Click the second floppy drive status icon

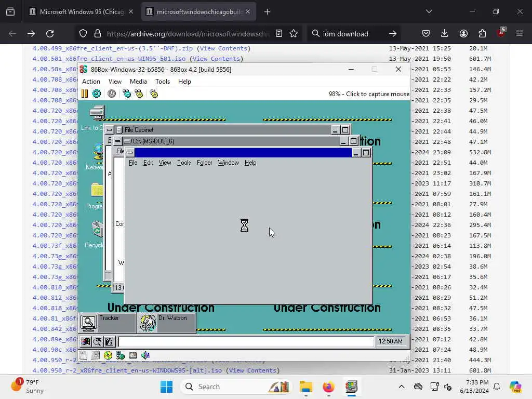[96, 355]
